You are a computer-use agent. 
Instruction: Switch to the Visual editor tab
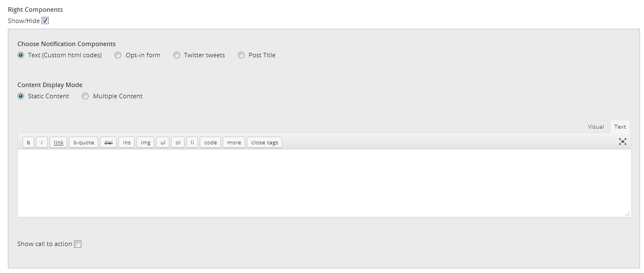coord(596,126)
